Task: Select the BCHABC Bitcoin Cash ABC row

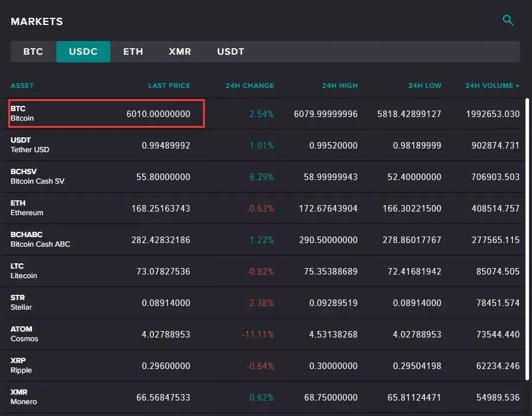Action: coord(263,239)
